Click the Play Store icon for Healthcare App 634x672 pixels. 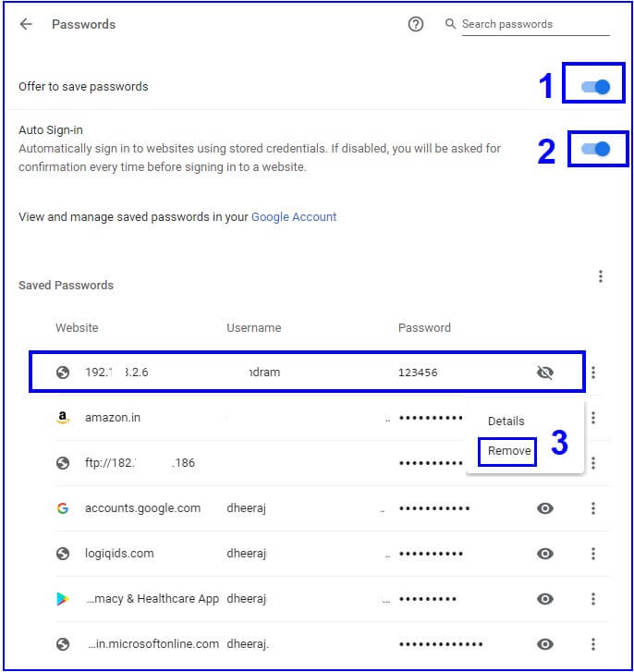click(x=63, y=599)
